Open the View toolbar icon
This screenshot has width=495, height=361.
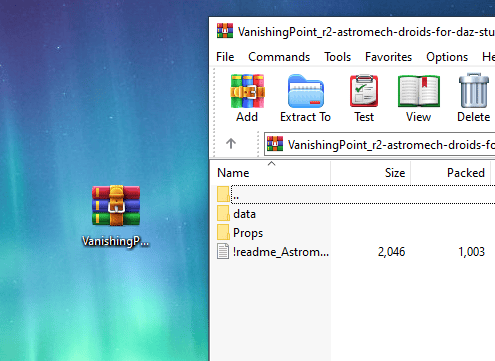[419, 91]
